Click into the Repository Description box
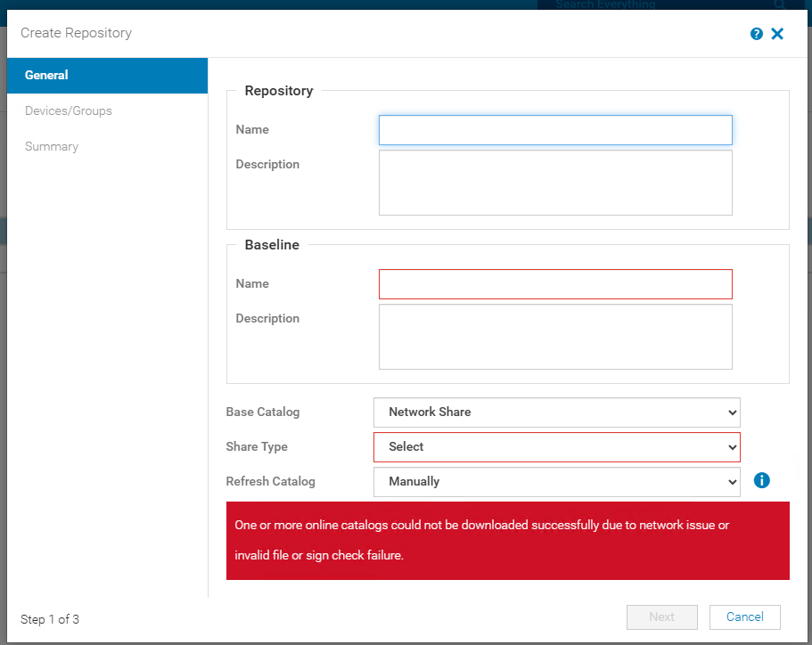 pyautogui.click(x=555, y=183)
